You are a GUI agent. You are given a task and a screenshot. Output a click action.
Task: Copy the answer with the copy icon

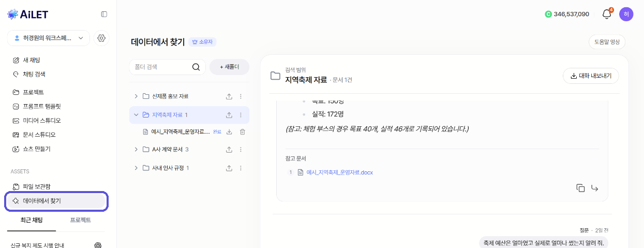(x=580, y=188)
